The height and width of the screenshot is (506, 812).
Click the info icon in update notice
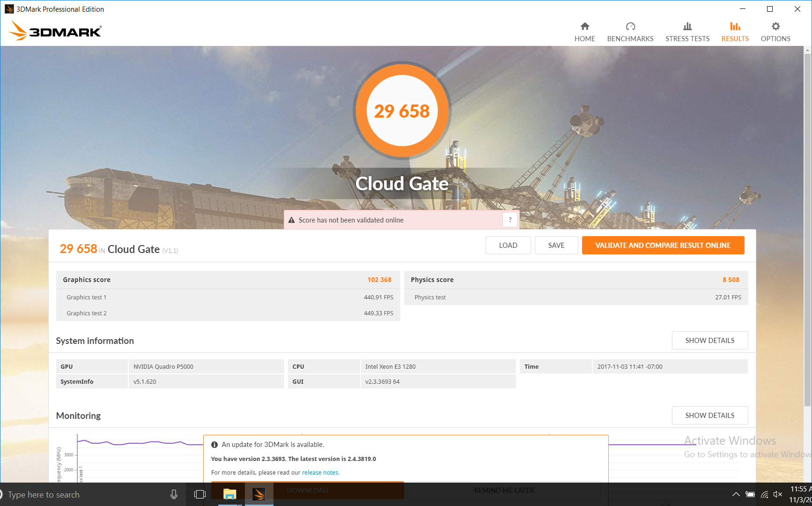click(214, 445)
